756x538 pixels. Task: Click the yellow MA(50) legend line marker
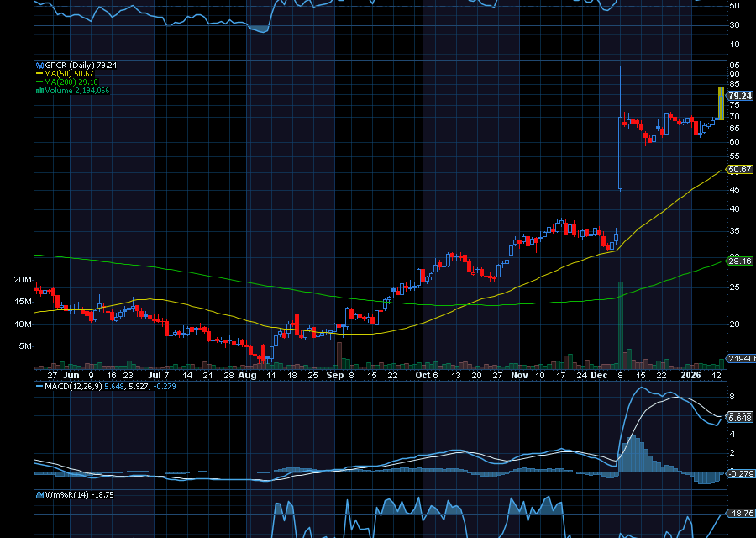pyautogui.click(x=39, y=74)
